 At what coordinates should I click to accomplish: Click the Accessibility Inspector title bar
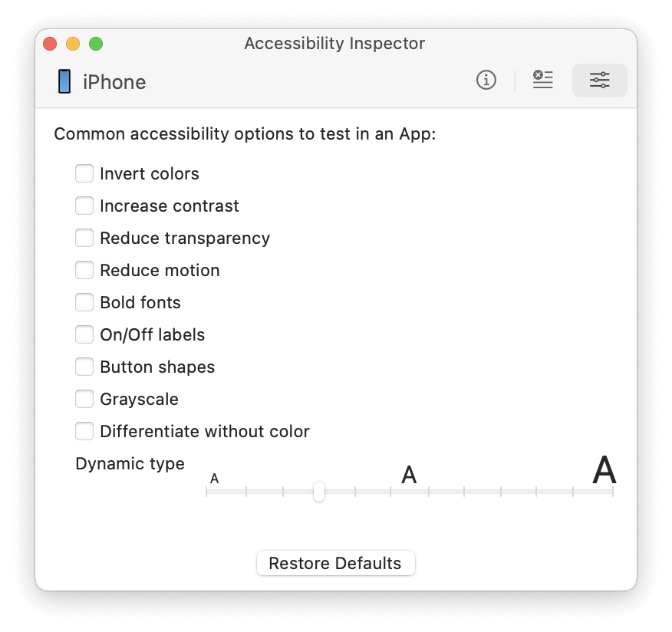[x=334, y=44]
